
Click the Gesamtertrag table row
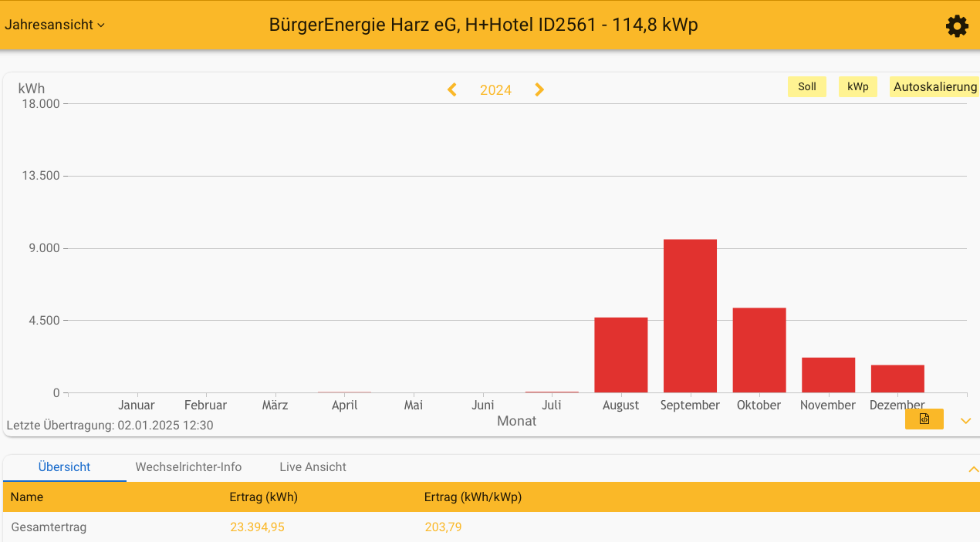49,527
